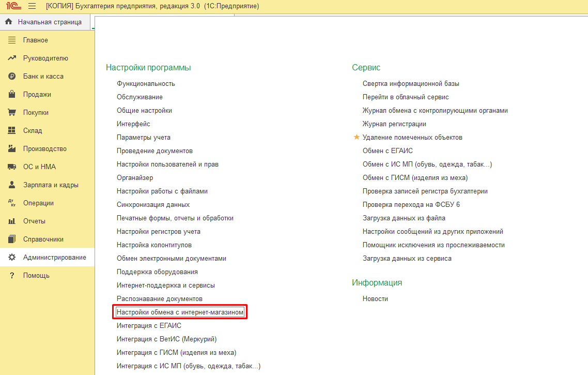Viewport: 588px width, 375px height.
Task: Click the ruble icon for Банк и касса
Action: click(x=12, y=76)
